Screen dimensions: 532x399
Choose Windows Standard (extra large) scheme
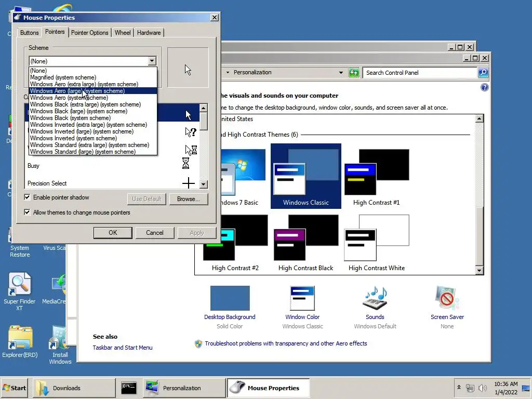tap(92, 145)
